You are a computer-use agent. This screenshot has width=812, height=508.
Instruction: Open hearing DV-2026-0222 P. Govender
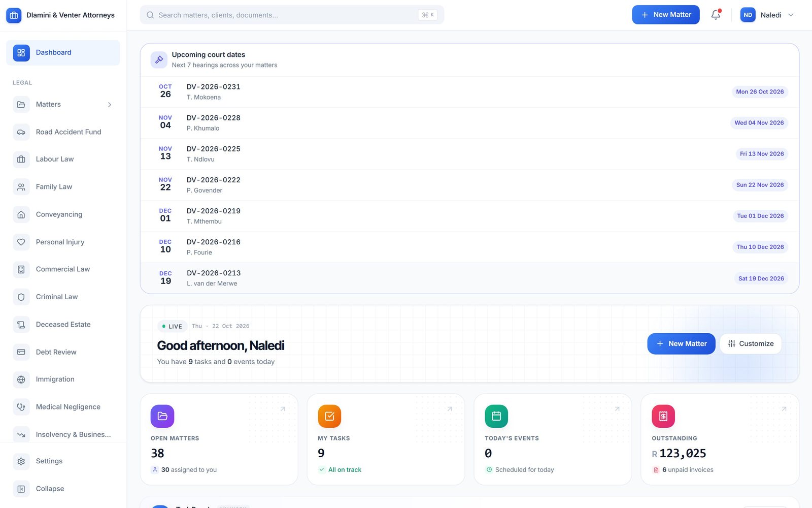(x=469, y=185)
